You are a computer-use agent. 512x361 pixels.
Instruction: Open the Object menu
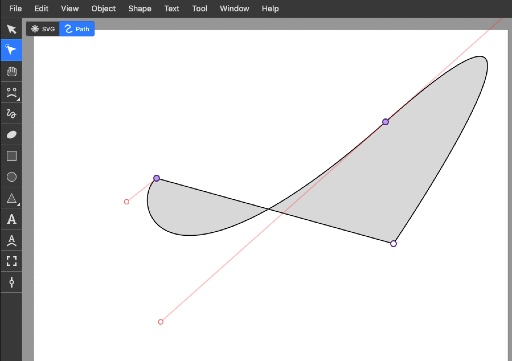(103, 9)
